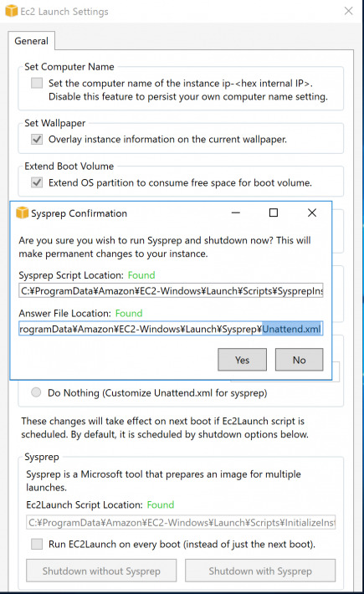364x594 pixels.
Task: Close the Sysprep Confirmation dialog
Action: tap(312, 213)
